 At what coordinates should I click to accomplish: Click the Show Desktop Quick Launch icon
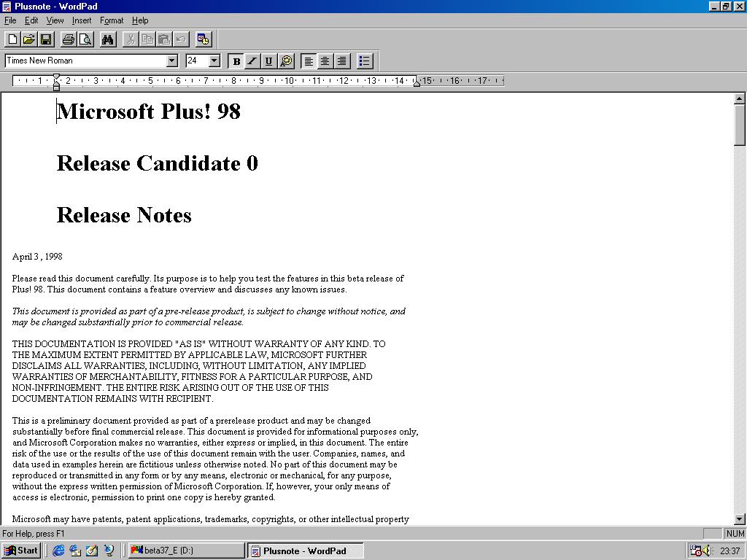pos(92,551)
